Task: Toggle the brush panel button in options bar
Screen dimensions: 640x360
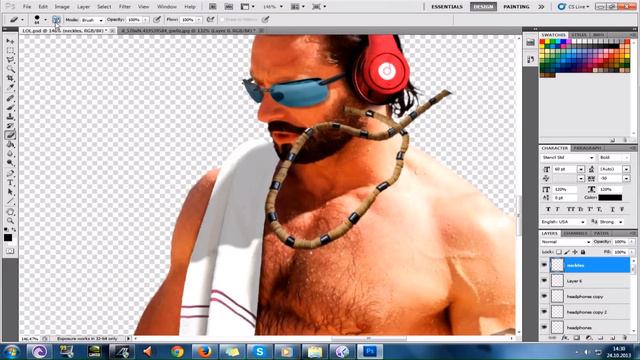Action: tap(56, 20)
